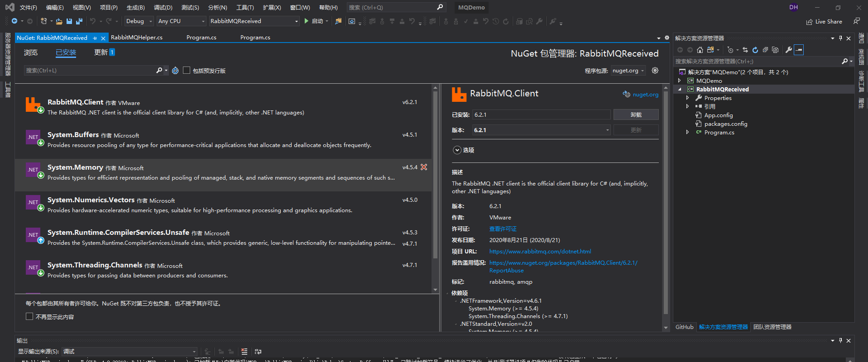
Task: Switch to the Browse (浏览) tab
Action: click(x=31, y=52)
